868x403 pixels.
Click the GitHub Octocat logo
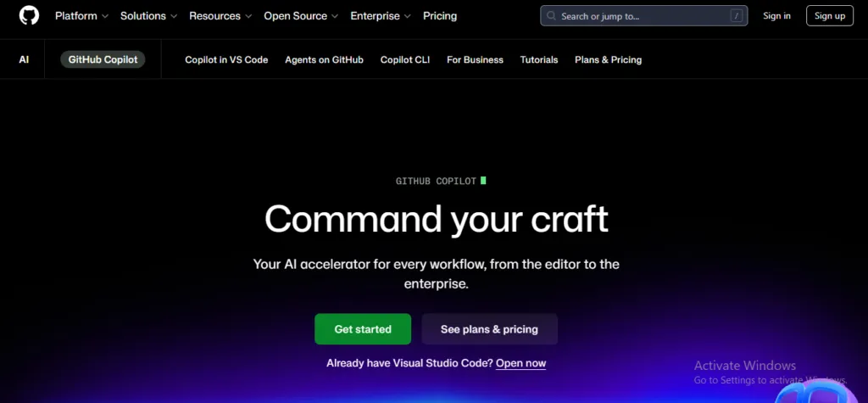coord(30,15)
